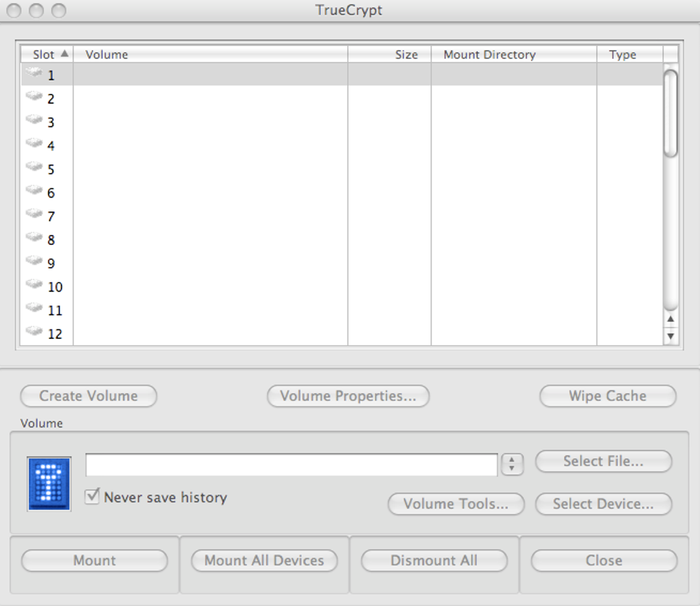Viewport: 700px width, 606px height.
Task: Close the TrueCrypt window via title bar
Action: tap(14, 10)
